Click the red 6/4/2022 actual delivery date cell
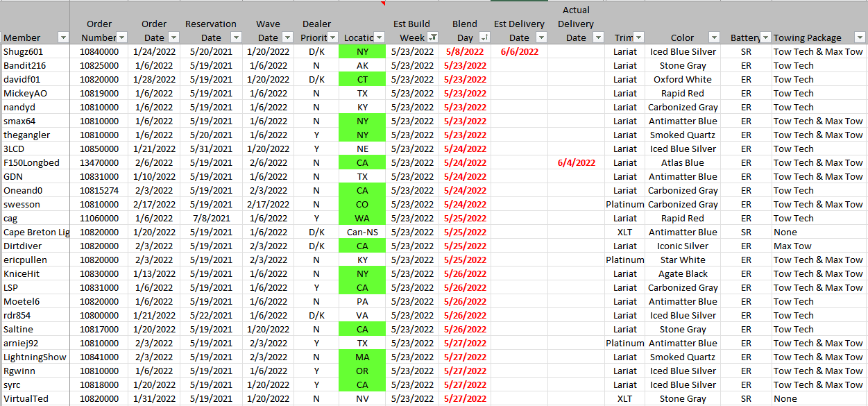The width and height of the screenshot is (868, 406). coord(576,163)
